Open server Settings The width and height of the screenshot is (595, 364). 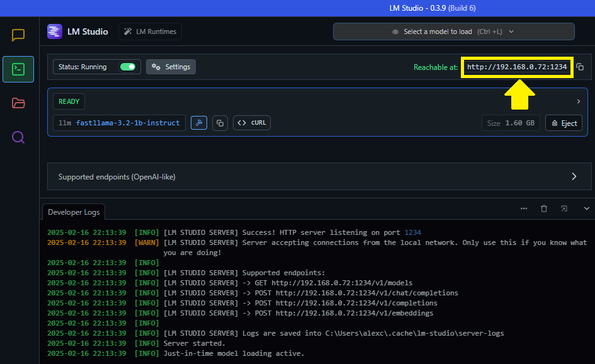pos(171,67)
